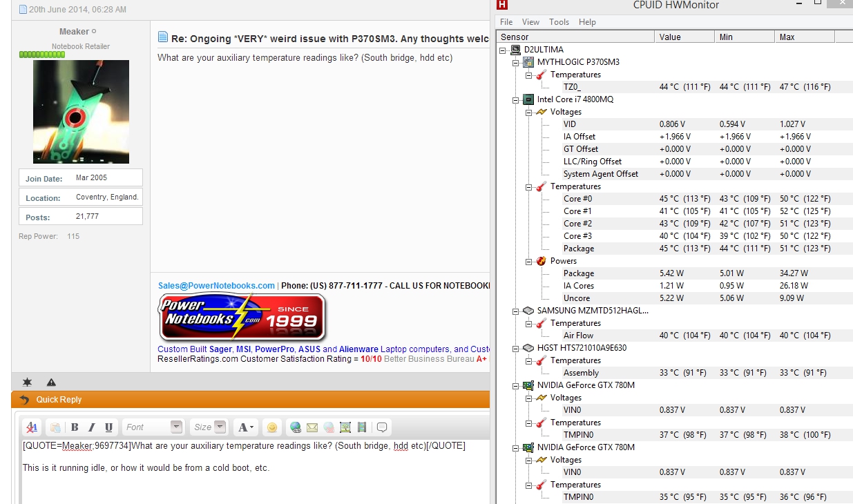This screenshot has width=853, height=504.
Task: Open the Tools menu in HWMonitor
Action: tap(559, 22)
